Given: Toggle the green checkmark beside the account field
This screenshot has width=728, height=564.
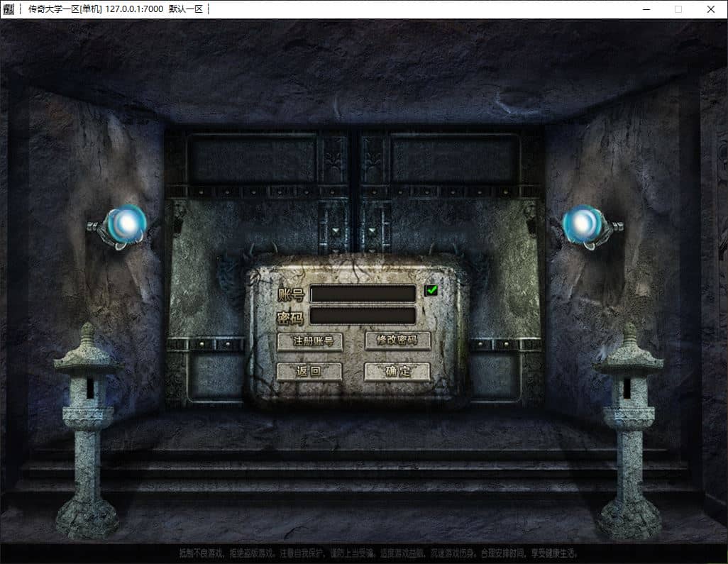Looking at the screenshot, I should point(431,291).
